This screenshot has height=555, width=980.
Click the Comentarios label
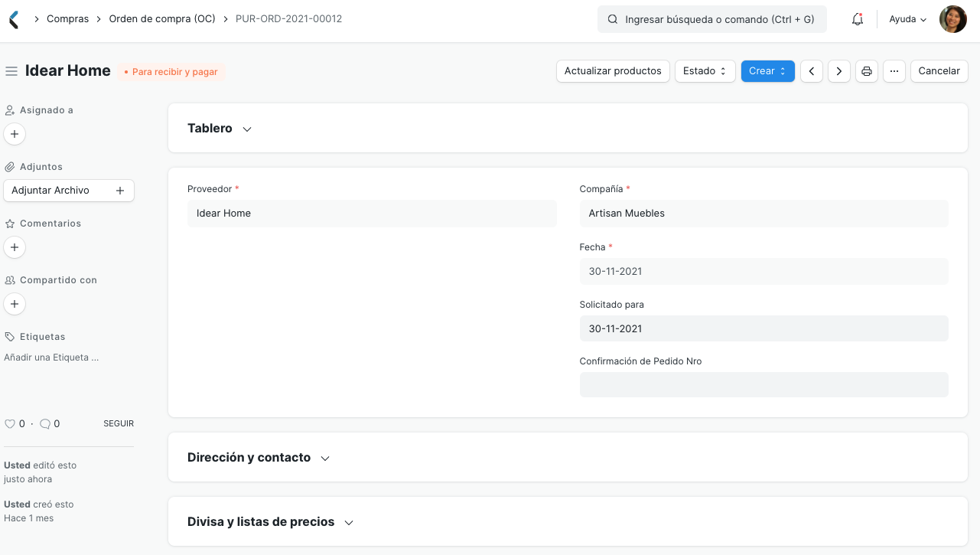(50, 224)
